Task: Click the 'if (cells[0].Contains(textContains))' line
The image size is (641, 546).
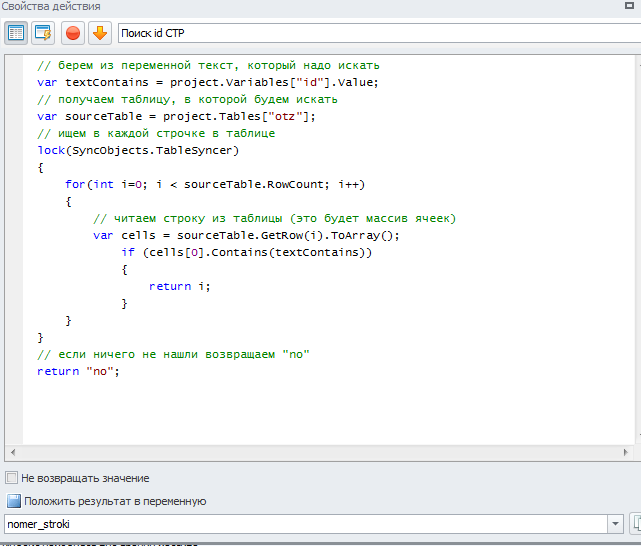Action: (246, 252)
